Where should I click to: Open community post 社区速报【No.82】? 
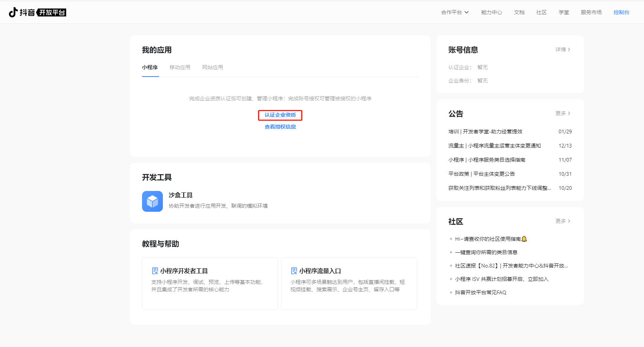512,266
